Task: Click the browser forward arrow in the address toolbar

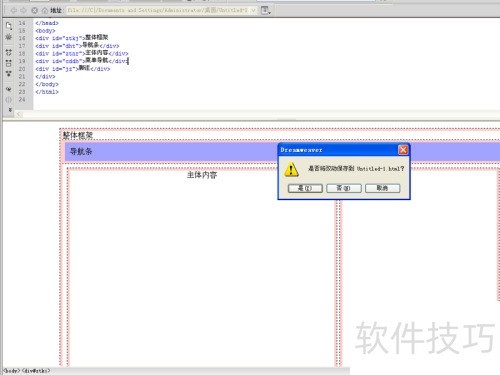Action: tap(24, 10)
